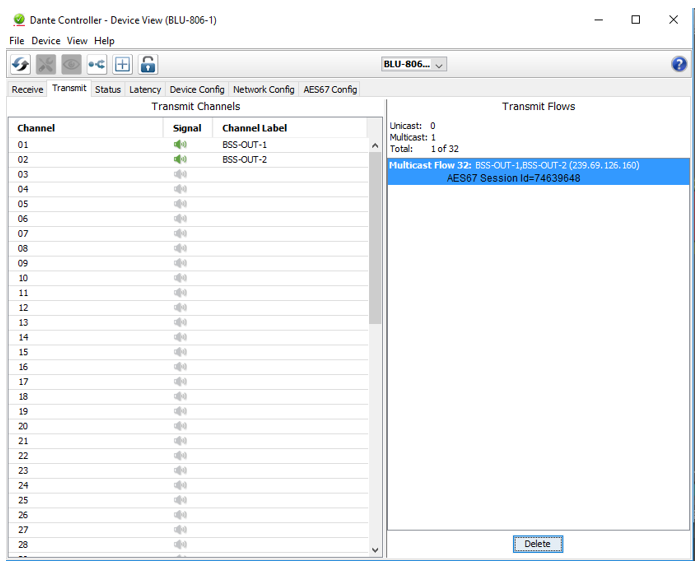Screen dimensions: 698x568
Task: Maximize the Dante Controller window
Action: (x=636, y=20)
